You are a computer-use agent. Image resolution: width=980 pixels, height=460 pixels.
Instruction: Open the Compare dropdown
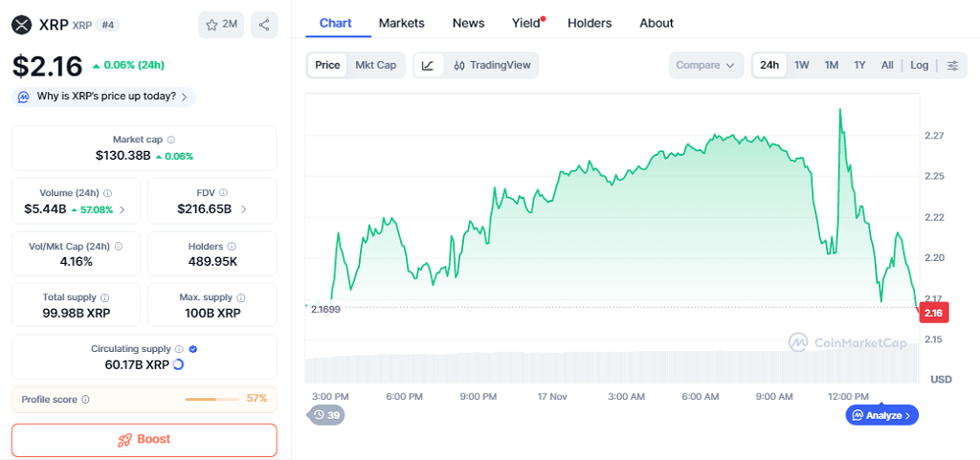pos(705,65)
